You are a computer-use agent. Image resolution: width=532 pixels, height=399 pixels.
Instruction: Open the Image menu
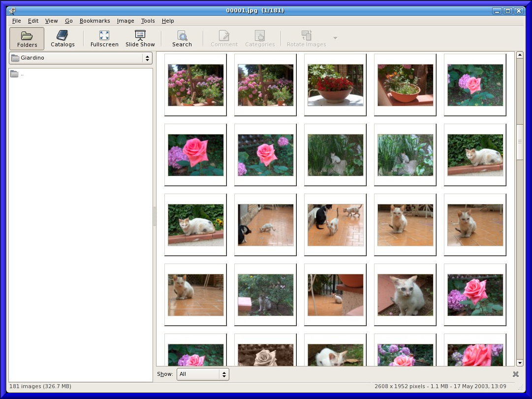[x=125, y=21]
